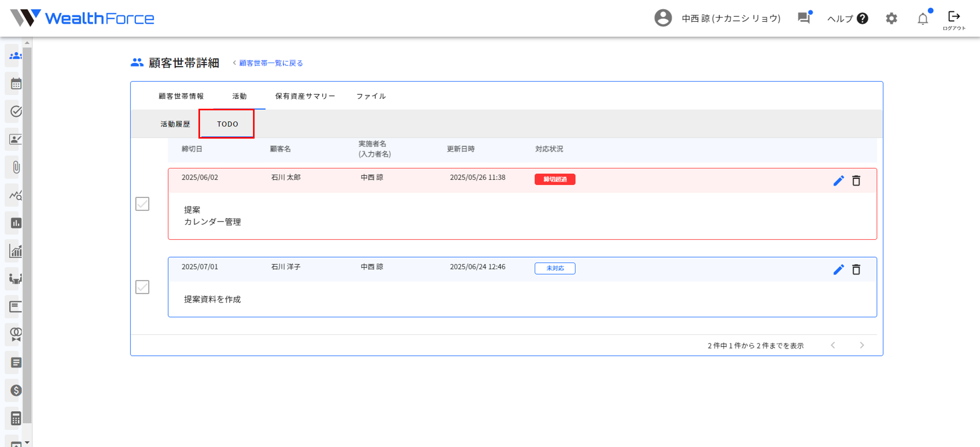Click user name 中西 諒 (ナカニシ リョウ)

click(731, 18)
